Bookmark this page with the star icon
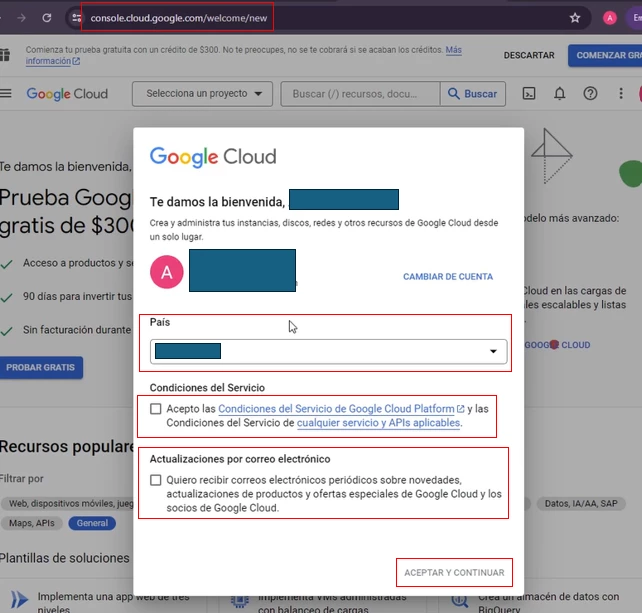642x613 pixels. (575, 18)
